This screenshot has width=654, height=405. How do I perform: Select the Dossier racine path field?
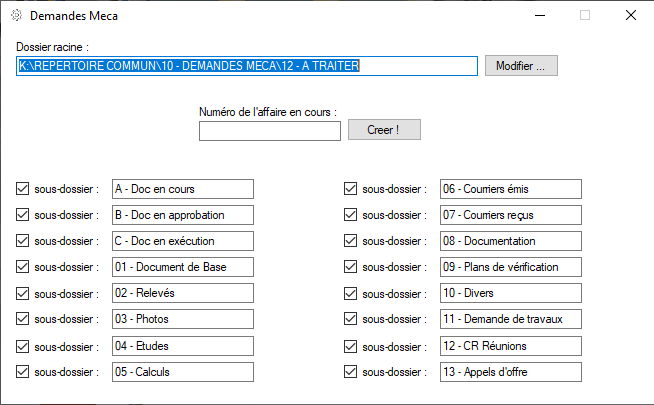click(247, 66)
